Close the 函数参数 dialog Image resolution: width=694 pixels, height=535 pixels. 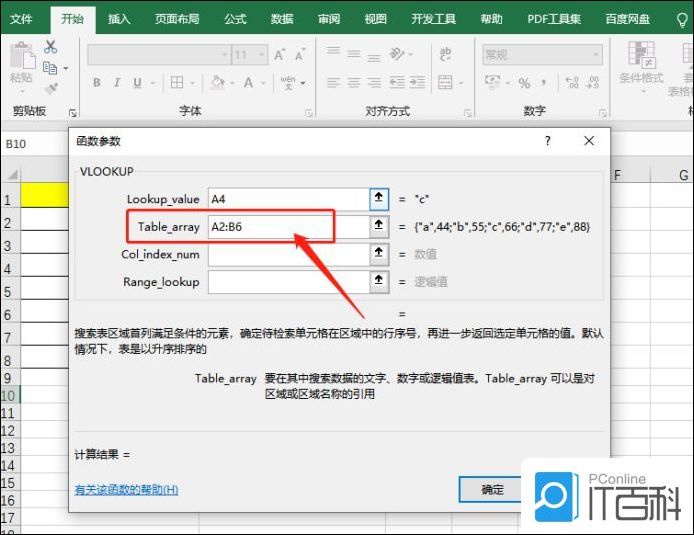(x=589, y=141)
